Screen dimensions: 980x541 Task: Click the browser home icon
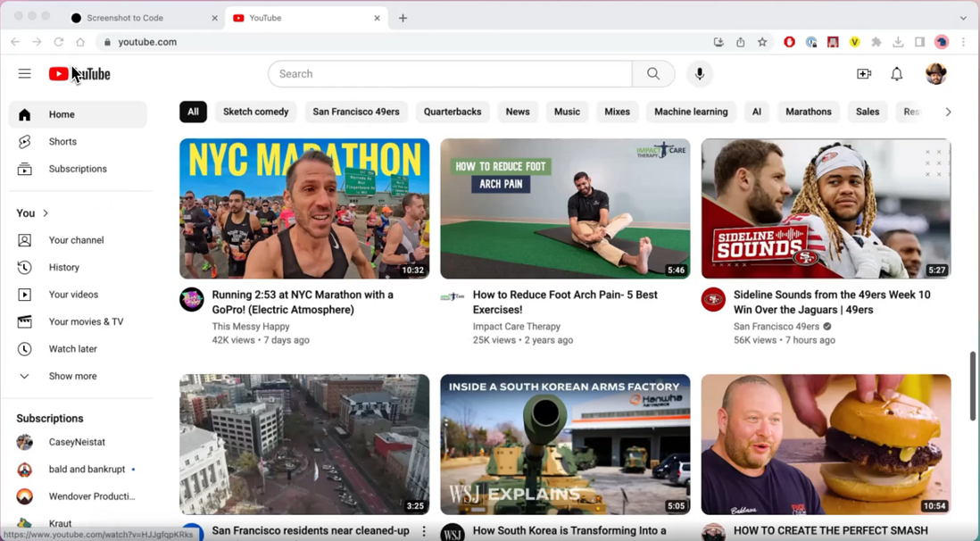click(80, 42)
